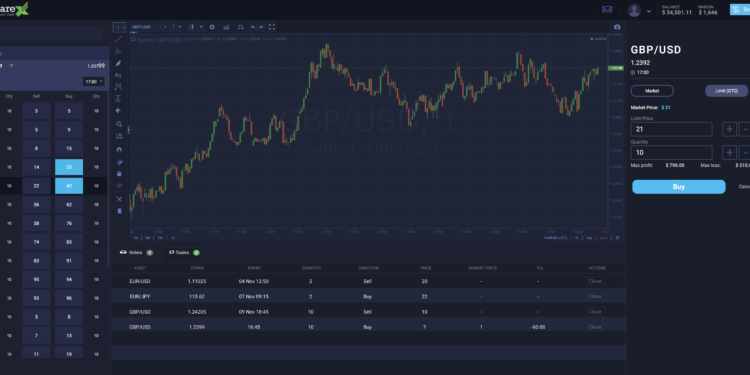The width and height of the screenshot is (750, 375).
Task: Toggle the lock all drawings icon
Action: 119,174
